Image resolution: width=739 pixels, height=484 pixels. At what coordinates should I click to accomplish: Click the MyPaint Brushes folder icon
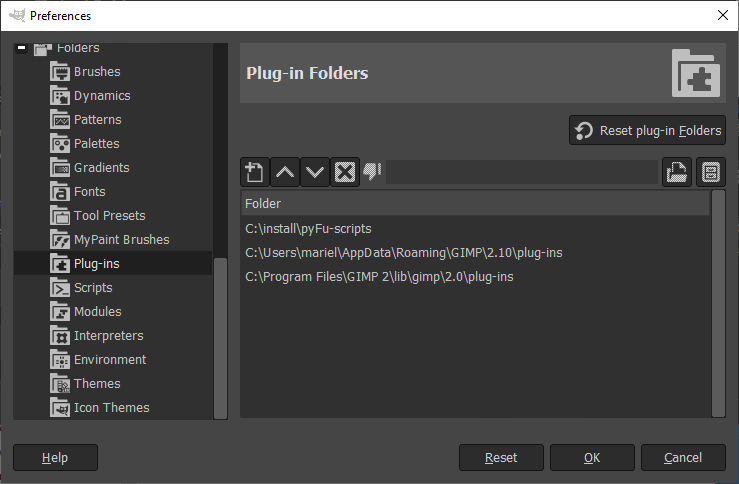click(x=60, y=240)
